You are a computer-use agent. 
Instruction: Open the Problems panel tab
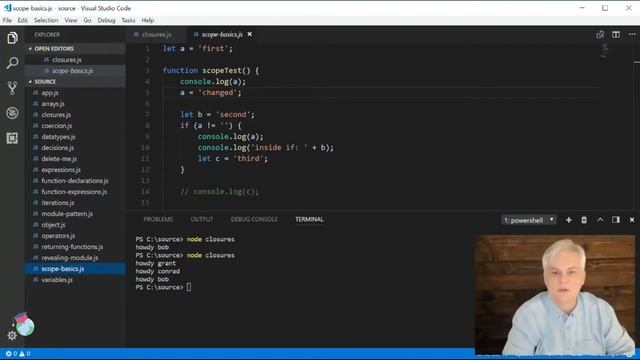[158, 219]
